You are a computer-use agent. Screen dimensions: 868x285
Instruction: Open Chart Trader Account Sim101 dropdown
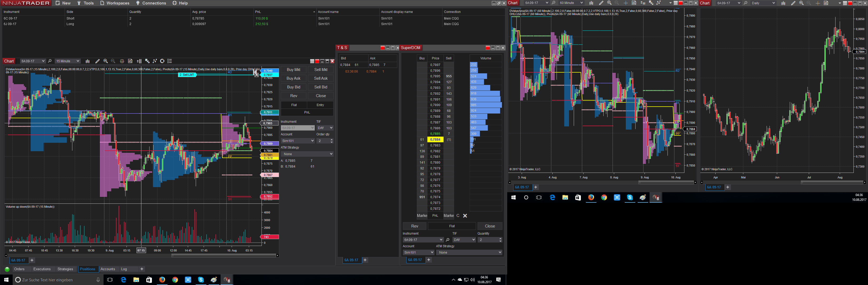298,141
